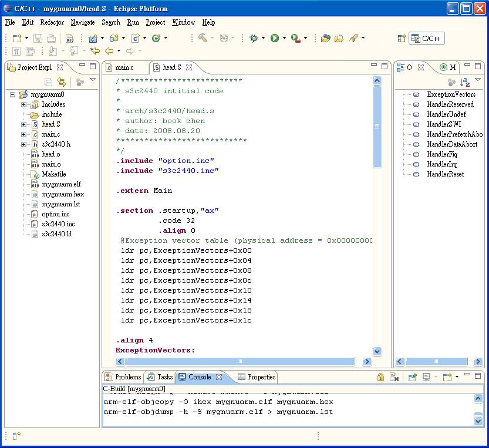Click the Open Perspective icon
The width and height of the screenshot is (489, 448).
(x=402, y=39)
